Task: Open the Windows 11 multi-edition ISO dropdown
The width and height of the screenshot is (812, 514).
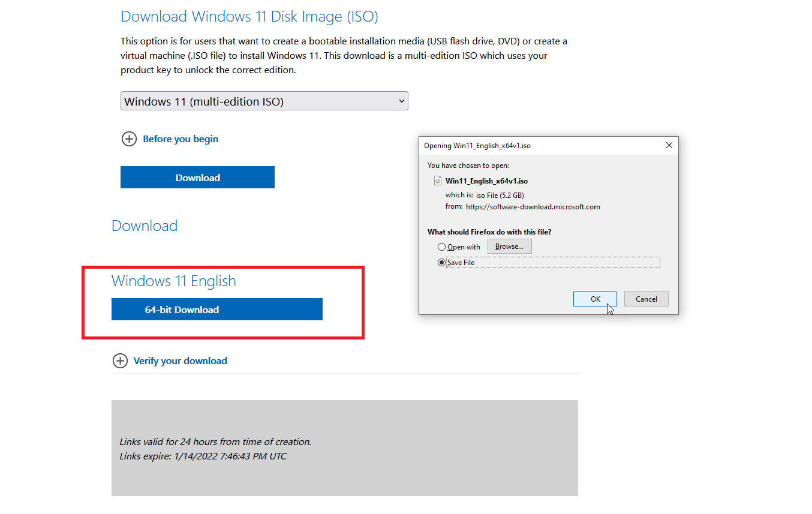Action: (x=264, y=101)
